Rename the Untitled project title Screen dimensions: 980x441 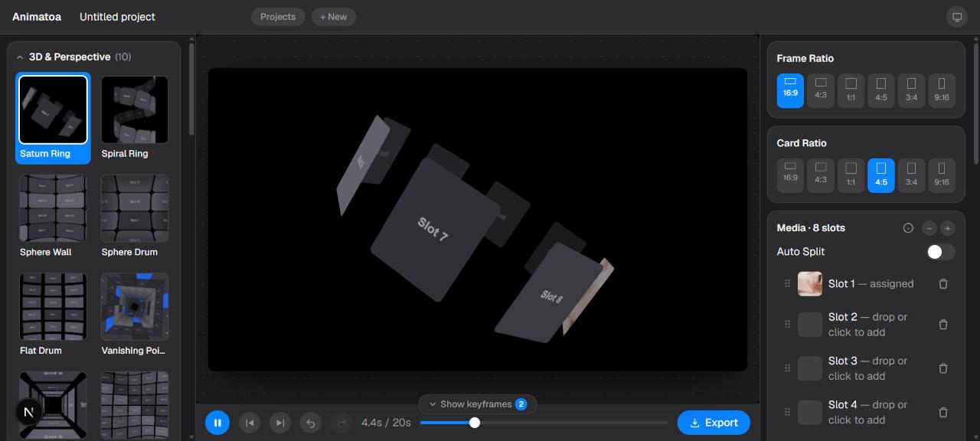(117, 17)
